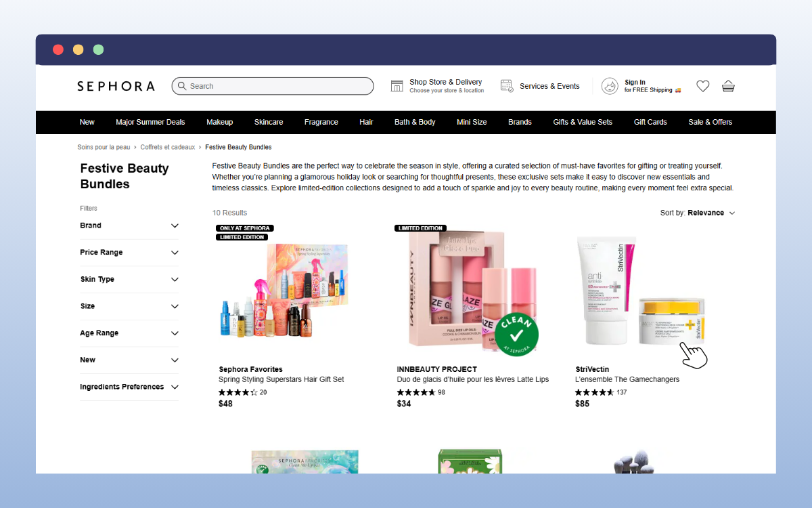Image resolution: width=812 pixels, height=508 pixels.
Task: Expand the Price Range filter
Action: click(x=129, y=253)
